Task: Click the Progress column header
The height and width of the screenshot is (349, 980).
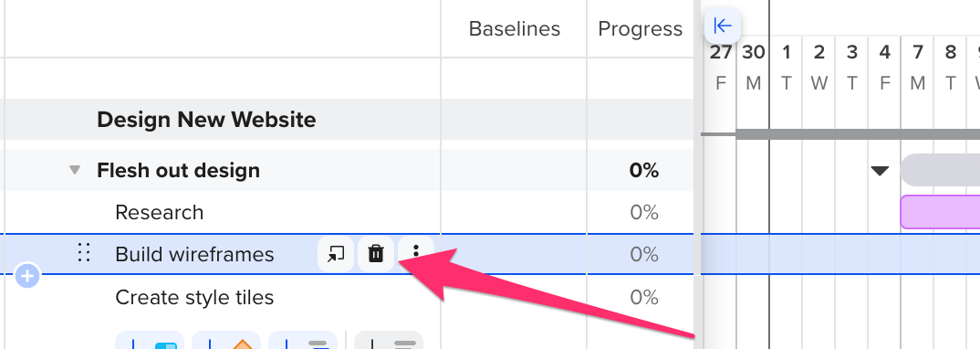Action: [x=640, y=28]
